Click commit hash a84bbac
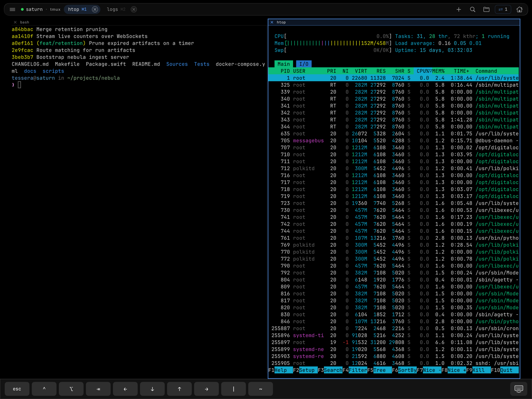The width and height of the screenshot is (532, 399). pyautogui.click(x=22, y=29)
